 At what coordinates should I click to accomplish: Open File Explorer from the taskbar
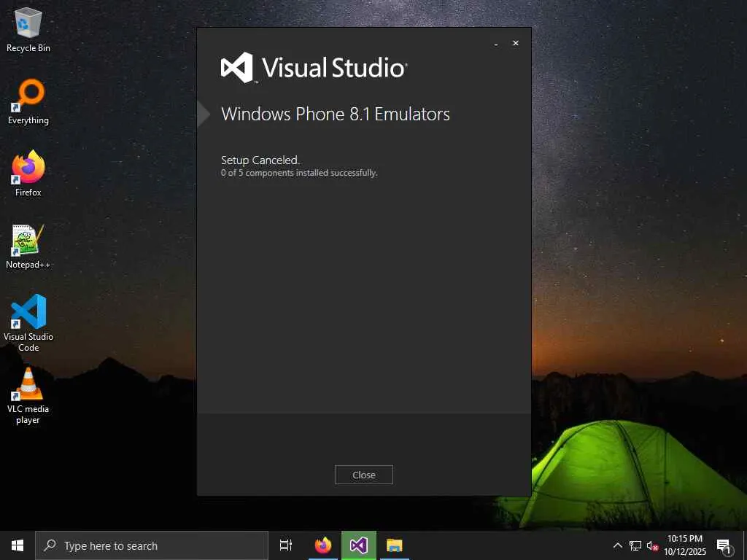click(395, 545)
